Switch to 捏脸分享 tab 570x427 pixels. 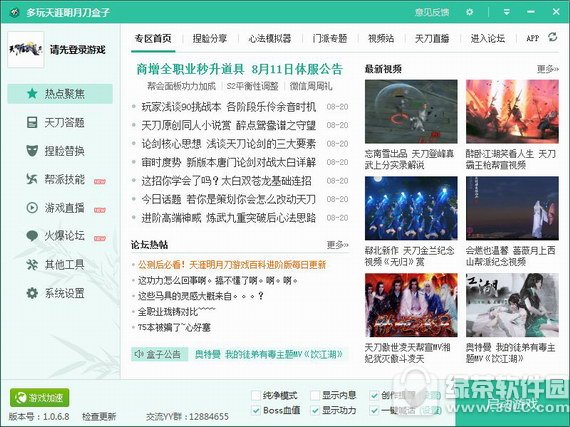(x=210, y=39)
